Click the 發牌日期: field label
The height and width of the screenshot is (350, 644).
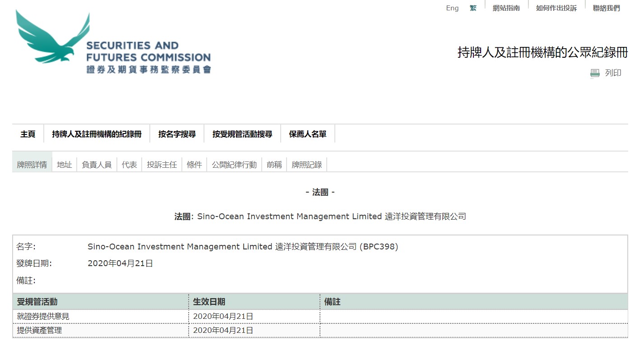coord(34,263)
